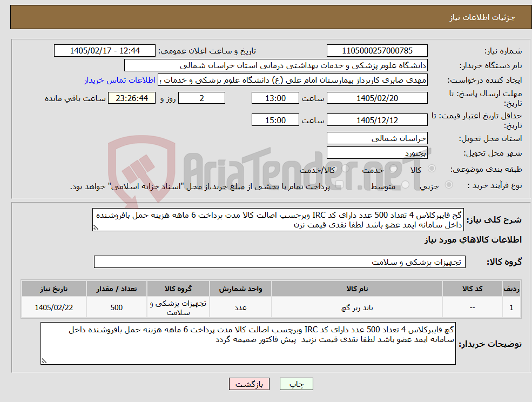Click the remaining time countdown 23:26:44
Image resolution: width=532 pixels, height=402 pixels.
click(x=132, y=98)
